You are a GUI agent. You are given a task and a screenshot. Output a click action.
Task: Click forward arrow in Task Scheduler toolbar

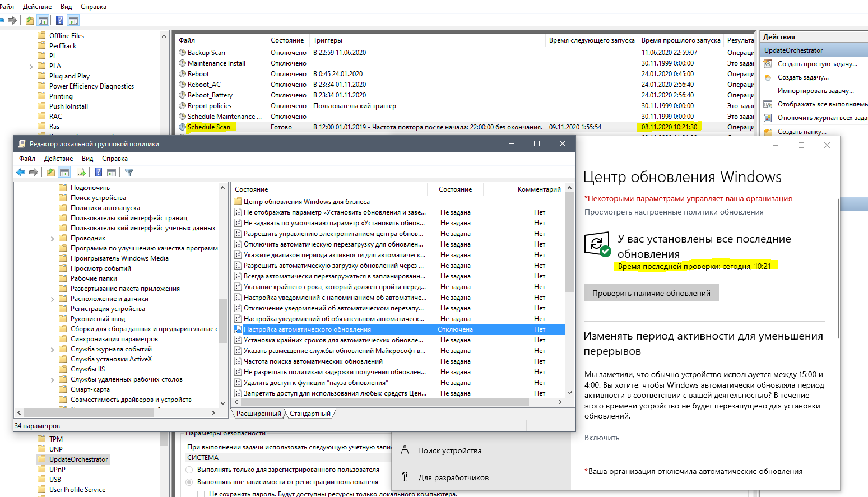[x=12, y=21]
